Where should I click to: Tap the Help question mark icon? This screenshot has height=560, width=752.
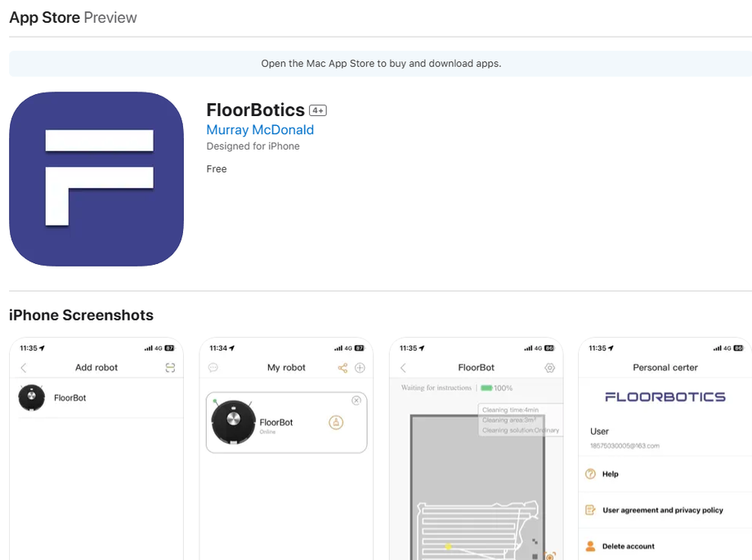tap(590, 474)
